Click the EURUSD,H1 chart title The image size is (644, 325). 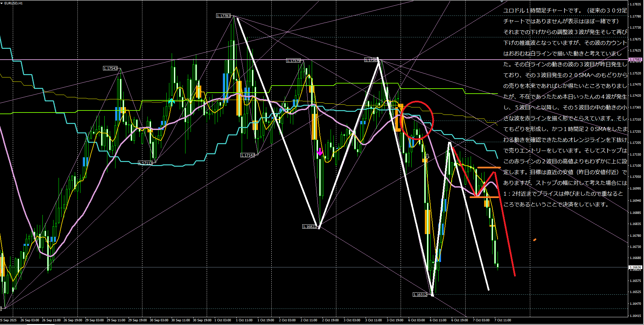(13, 3)
